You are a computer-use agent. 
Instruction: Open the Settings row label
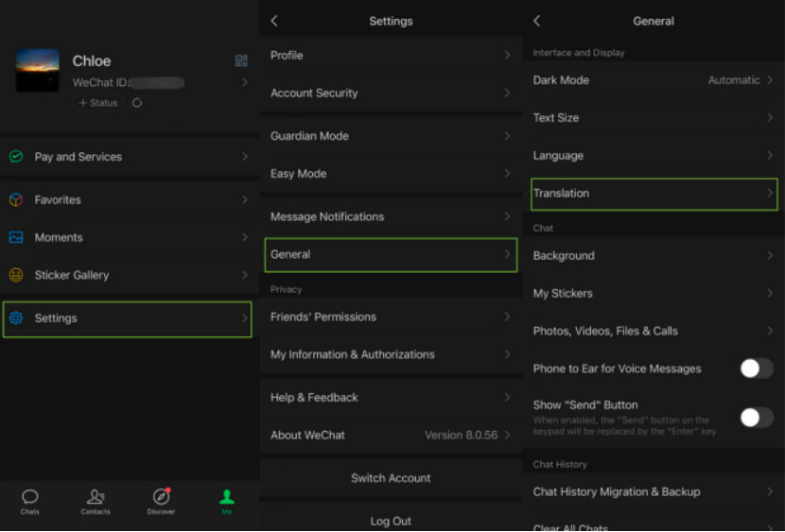click(x=56, y=318)
